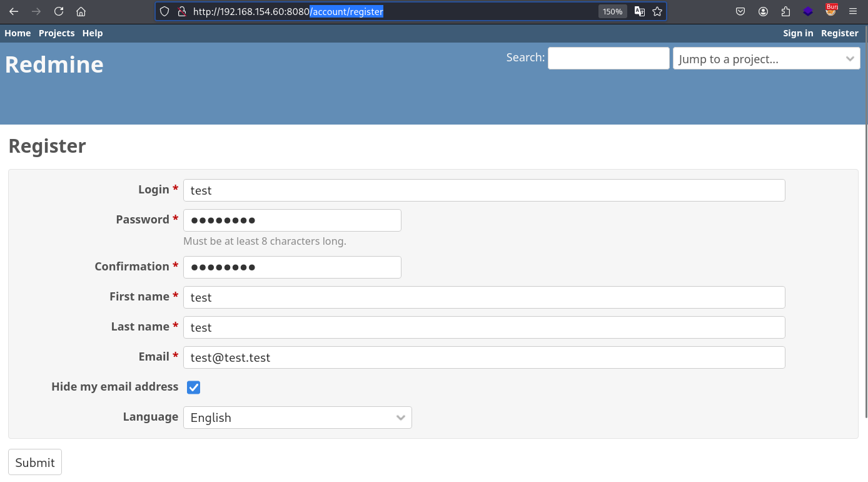Bookmark this page with the star icon
This screenshot has width=868, height=482.
tap(657, 11)
